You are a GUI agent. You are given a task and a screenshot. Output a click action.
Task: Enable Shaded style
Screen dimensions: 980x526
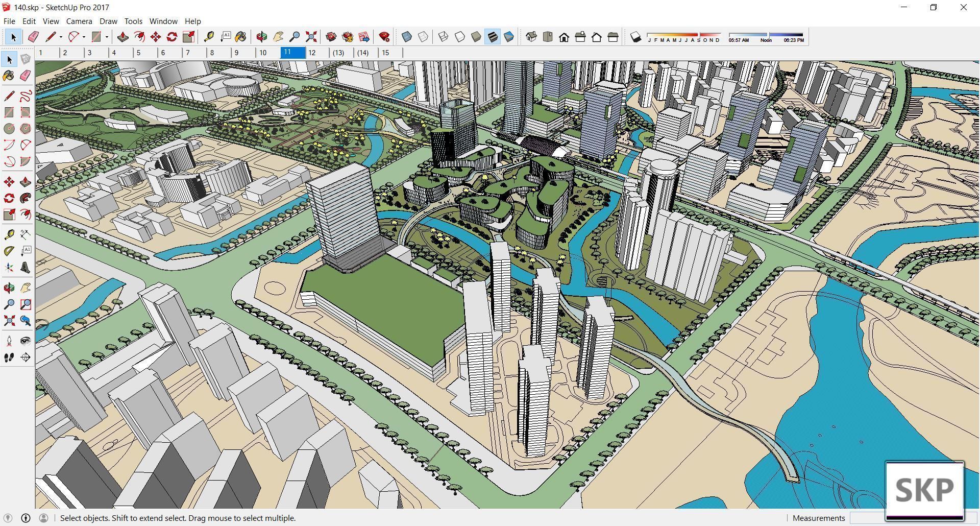(x=476, y=37)
